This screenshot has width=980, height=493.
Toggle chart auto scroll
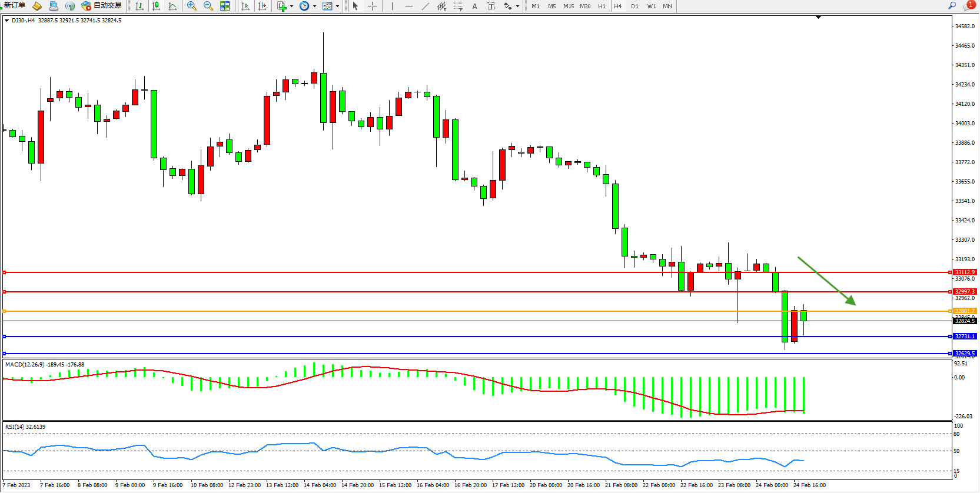tap(245, 6)
